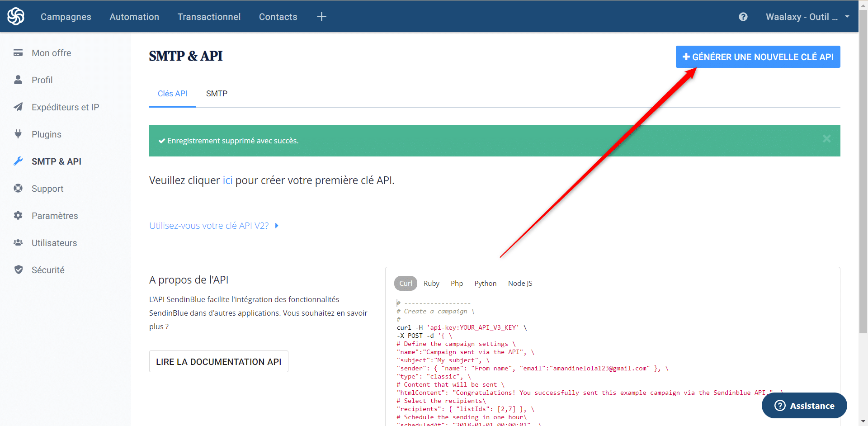868x426 pixels.
Task: Open the Automation menu
Action: click(x=134, y=17)
